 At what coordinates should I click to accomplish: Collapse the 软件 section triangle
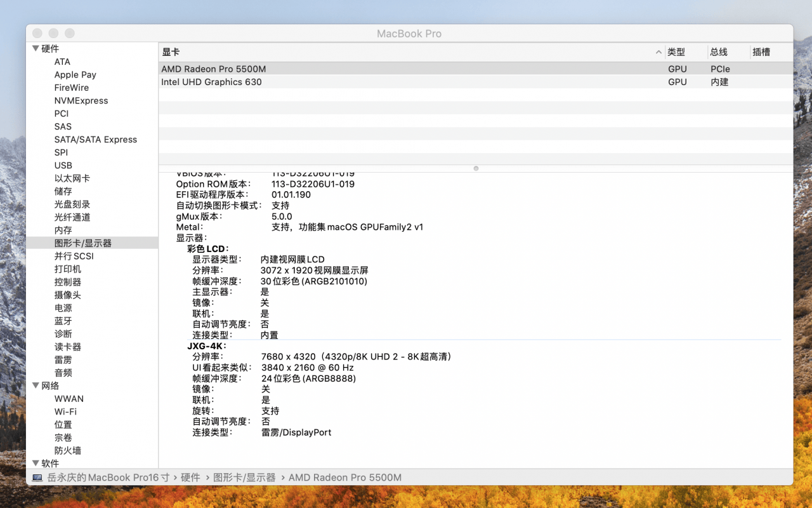(36, 464)
